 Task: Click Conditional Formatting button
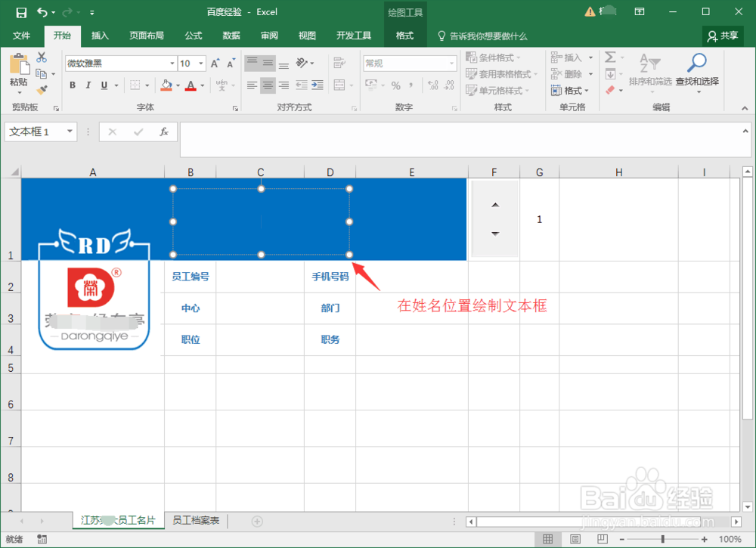(494, 58)
